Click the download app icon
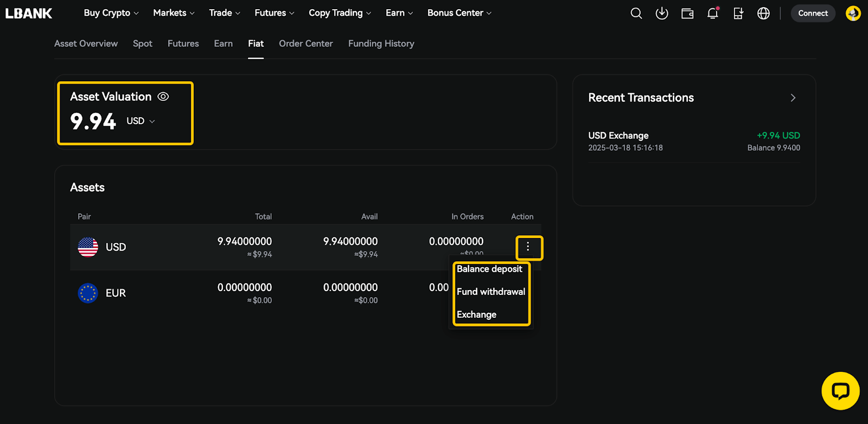 tap(662, 13)
